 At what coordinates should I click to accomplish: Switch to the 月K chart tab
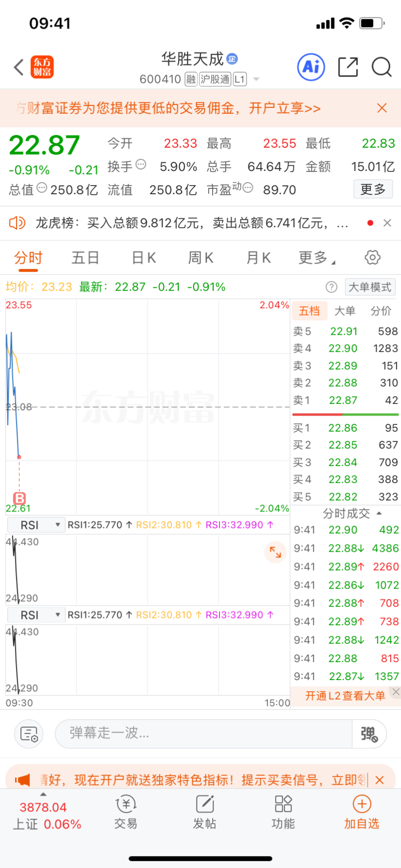click(x=258, y=258)
